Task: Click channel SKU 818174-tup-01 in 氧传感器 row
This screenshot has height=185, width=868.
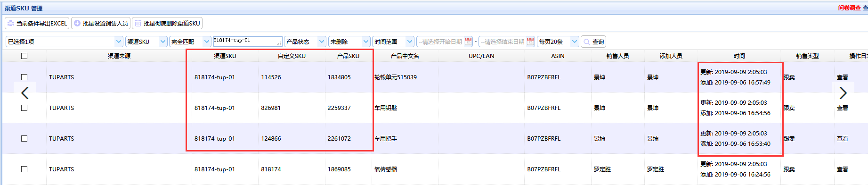Action: pyautogui.click(x=214, y=169)
